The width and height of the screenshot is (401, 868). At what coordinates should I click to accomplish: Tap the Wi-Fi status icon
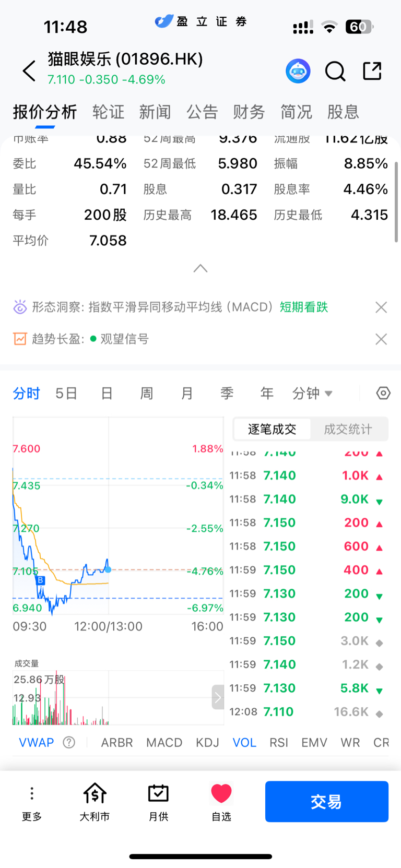coord(329,27)
